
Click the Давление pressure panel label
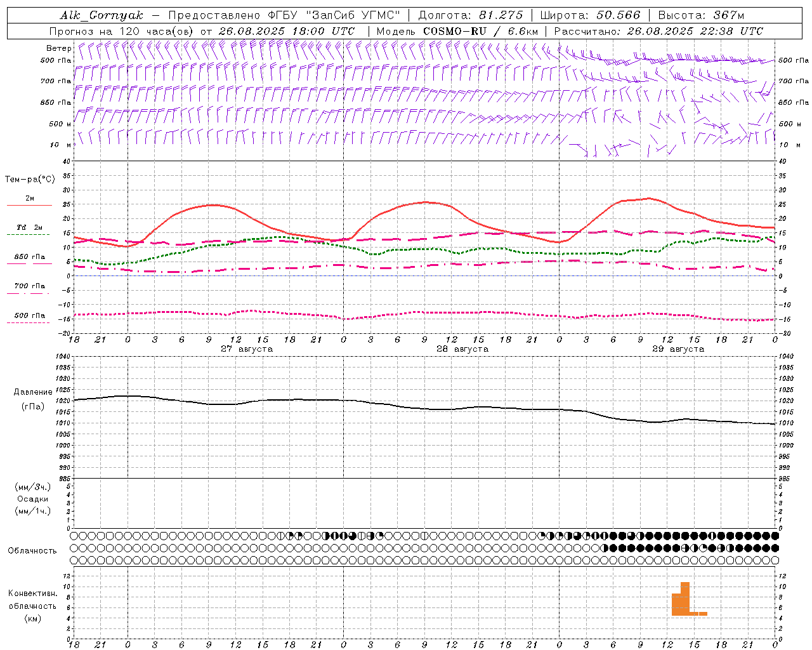[x=33, y=392]
